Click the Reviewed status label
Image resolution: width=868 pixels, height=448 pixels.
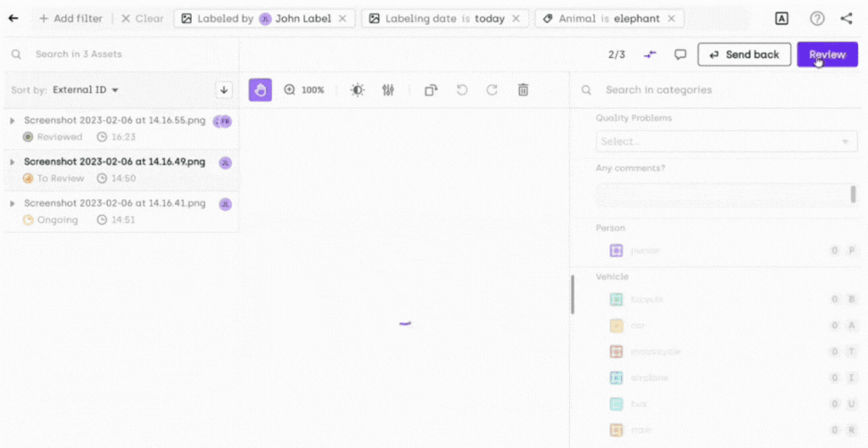59,137
